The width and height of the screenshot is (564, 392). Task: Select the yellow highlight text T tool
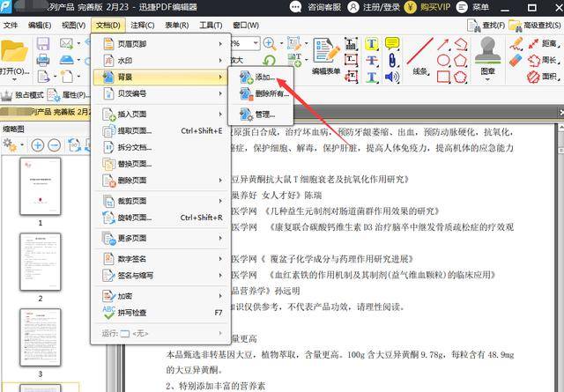(372, 44)
